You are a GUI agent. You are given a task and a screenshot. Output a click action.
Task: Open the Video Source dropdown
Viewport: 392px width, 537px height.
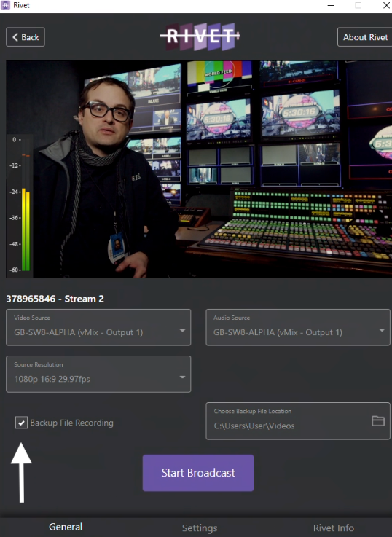coord(98,327)
